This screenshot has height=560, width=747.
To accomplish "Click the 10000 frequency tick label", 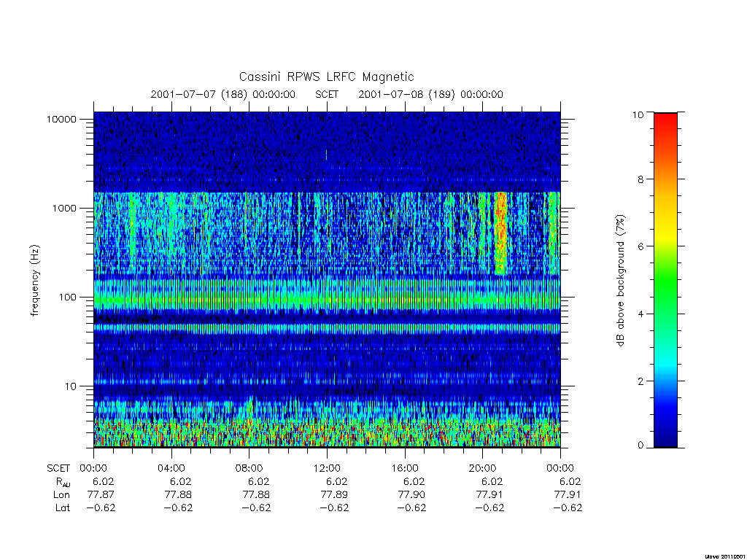I will point(61,120).
